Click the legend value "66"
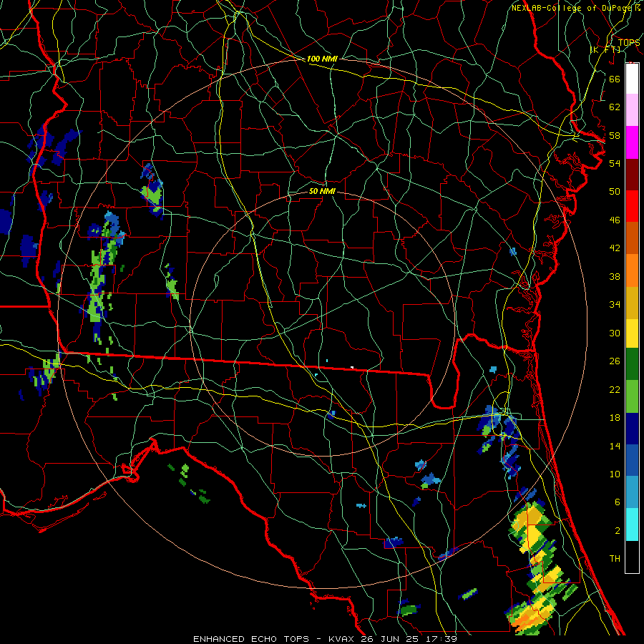 pos(615,79)
